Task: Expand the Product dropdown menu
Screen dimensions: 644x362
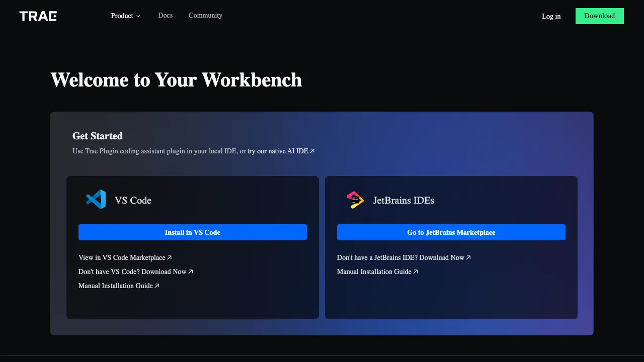Action: pos(126,16)
